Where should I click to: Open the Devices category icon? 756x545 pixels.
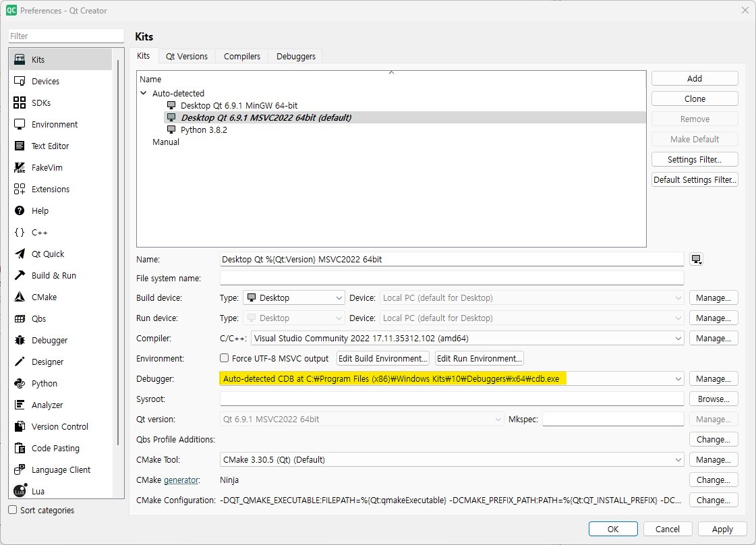pyautogui.click(x=20, y=81)
